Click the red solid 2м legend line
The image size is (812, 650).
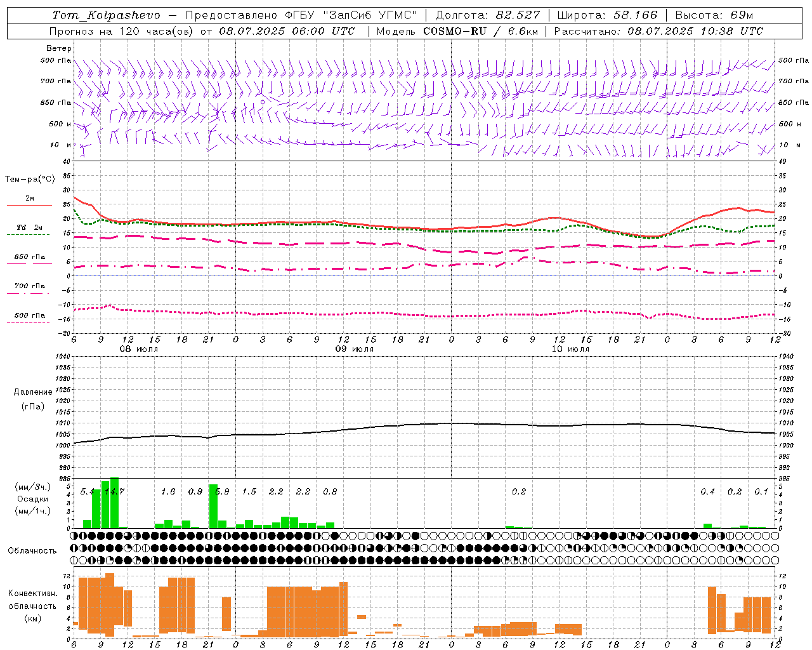coord(29,206)
